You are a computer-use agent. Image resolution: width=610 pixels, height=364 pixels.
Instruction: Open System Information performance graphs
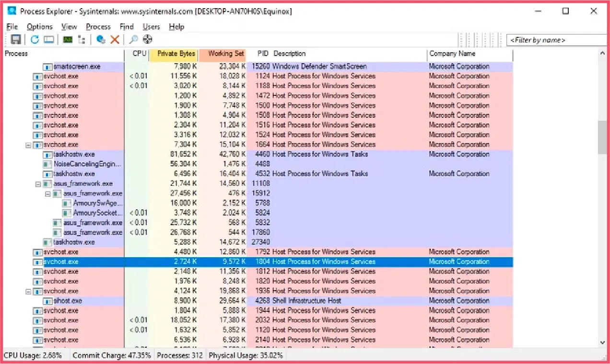67,39
